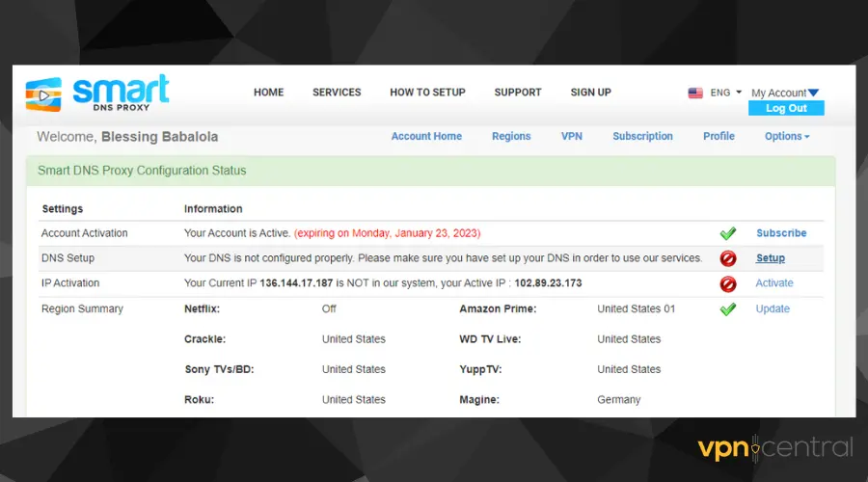Switch to Regions tab
This screenshot has height=482, width=868.
(x=511, y=136)
